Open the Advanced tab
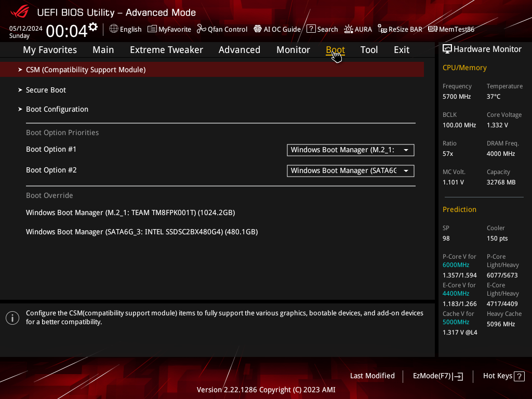 click(240, 50)
